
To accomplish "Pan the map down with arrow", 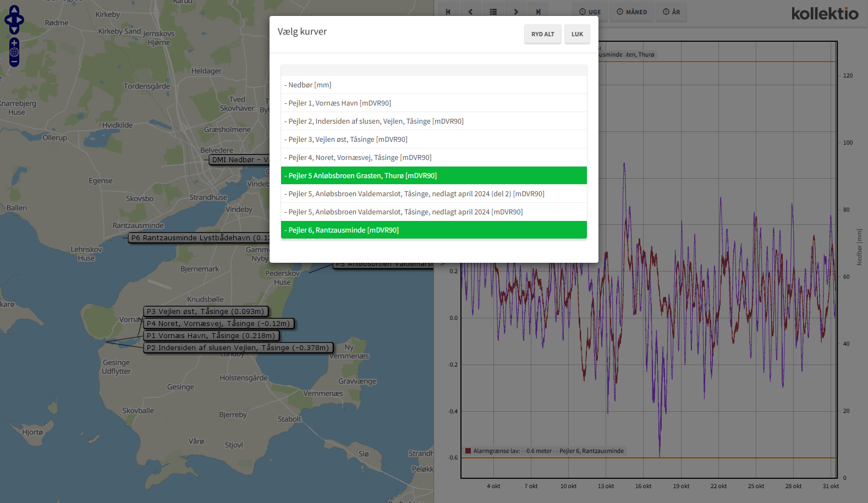I will point(14,30).
